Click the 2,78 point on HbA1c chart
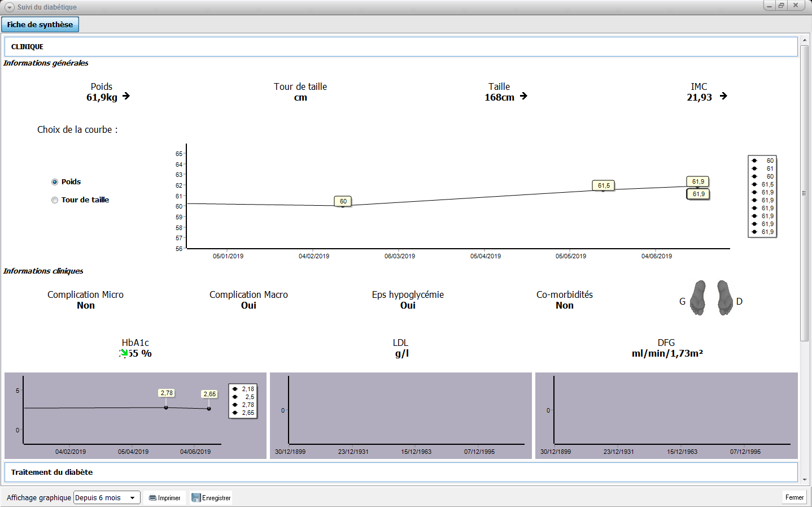 coord(166,408)
